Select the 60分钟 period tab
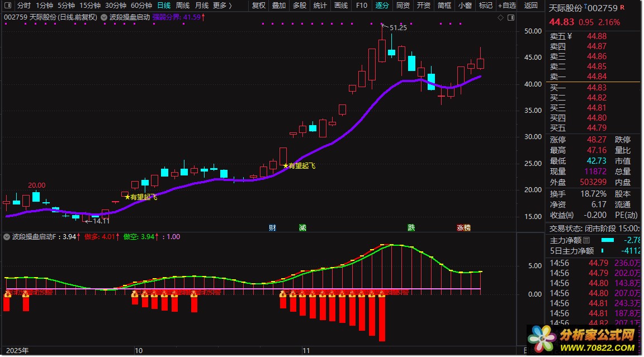 click(141, 6)
